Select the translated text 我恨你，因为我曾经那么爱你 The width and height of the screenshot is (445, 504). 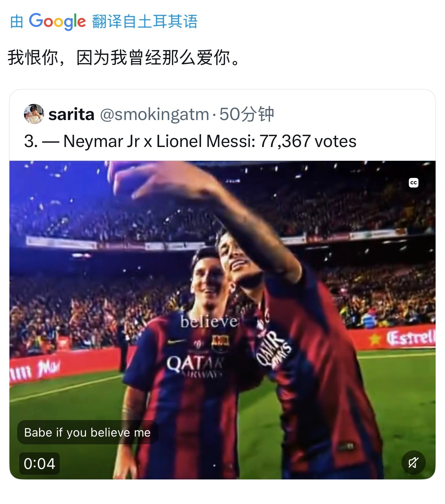pos(124,57)
